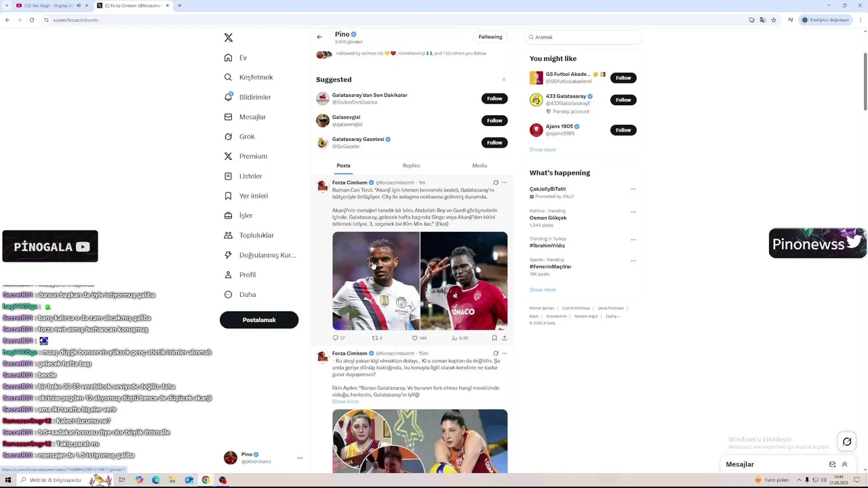The image size is (868, 488).
Task: Click Grok icon on the 15m post
Action: point(496,353)
